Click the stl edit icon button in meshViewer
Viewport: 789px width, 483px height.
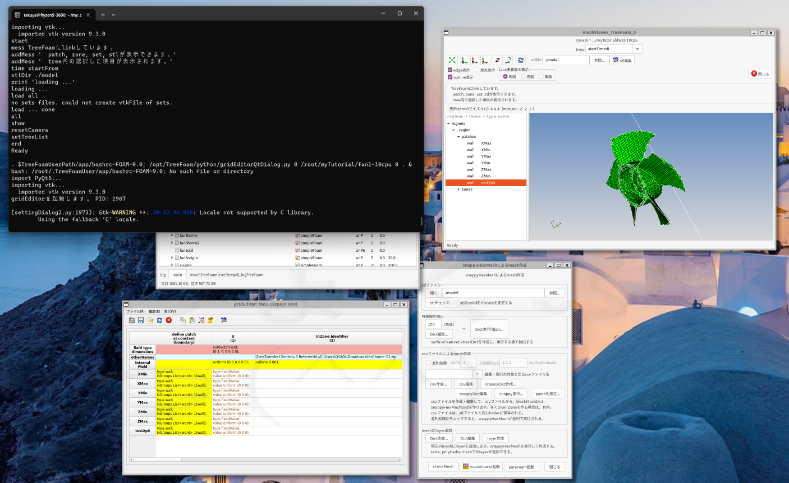[x=622, y=60]
